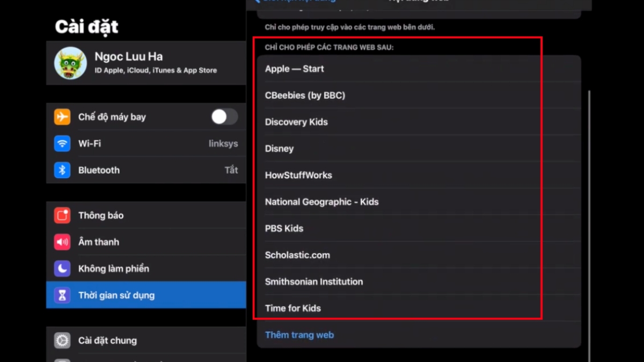
Task: Open Wi-Fi settings showing linksys
Action: tap(146, 144)
